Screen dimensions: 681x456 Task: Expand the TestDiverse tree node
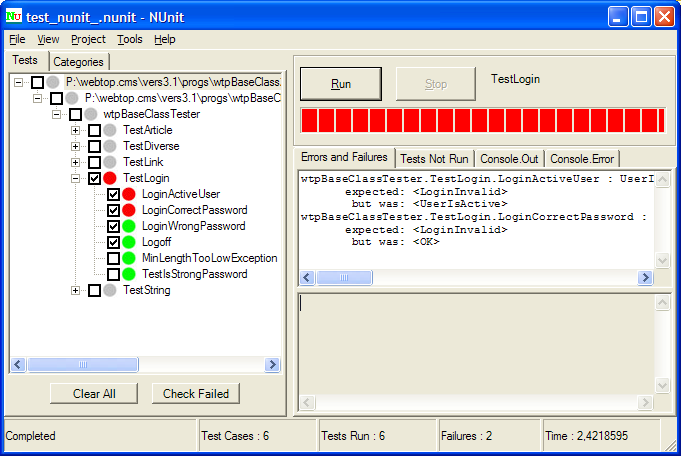[75, 146]
